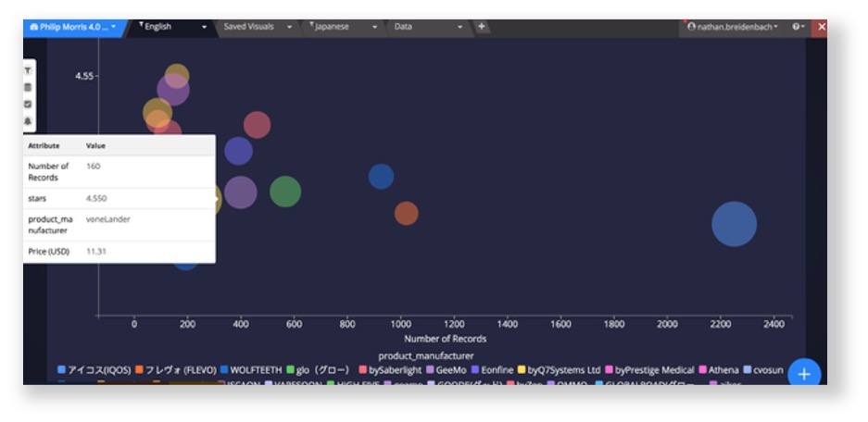Open the help question mark menu
This screenshot has width=868, height=422.
pos(798,27)
